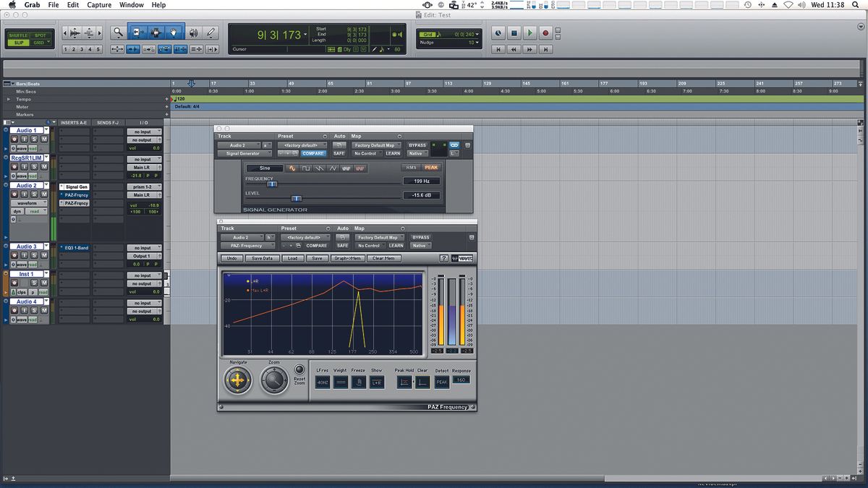Select the Scrubber tool
868x488 pixels.
click(193, 33)
